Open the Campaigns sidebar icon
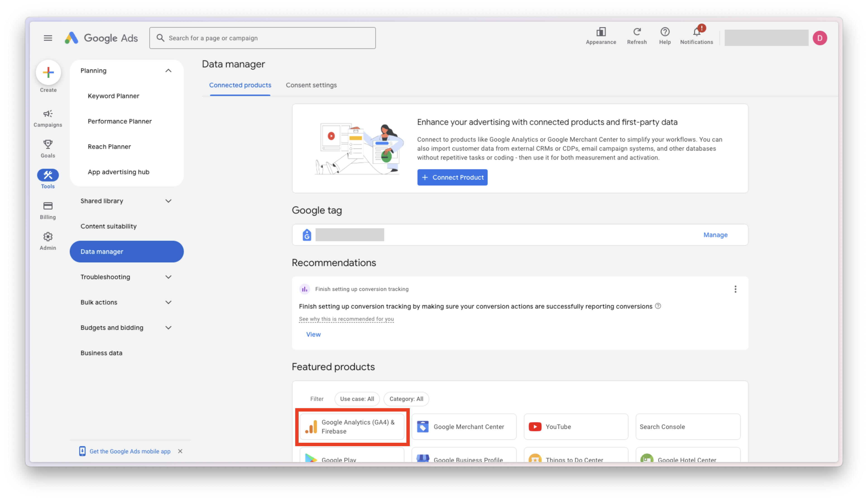The width and height of the screenshot is (868, 500). (x=48, y=114)
